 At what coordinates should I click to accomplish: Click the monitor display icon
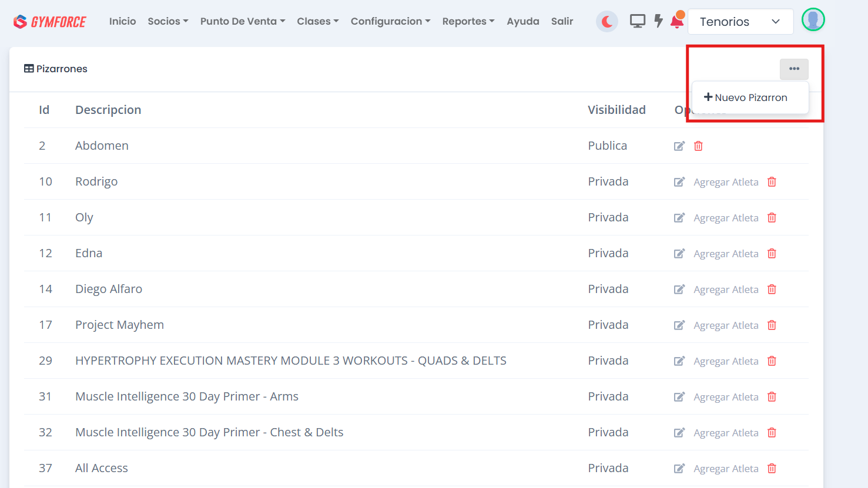tap(638, 21)
